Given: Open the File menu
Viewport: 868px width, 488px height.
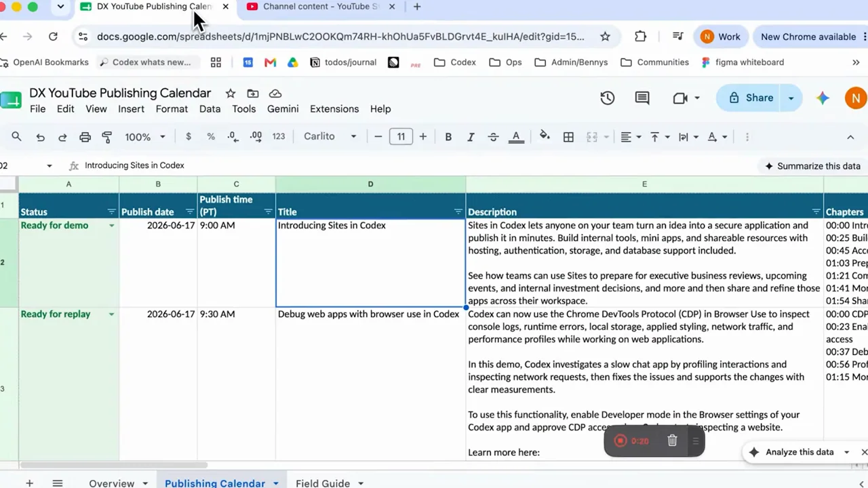Looking at the screenshot, I should (37, 109).
